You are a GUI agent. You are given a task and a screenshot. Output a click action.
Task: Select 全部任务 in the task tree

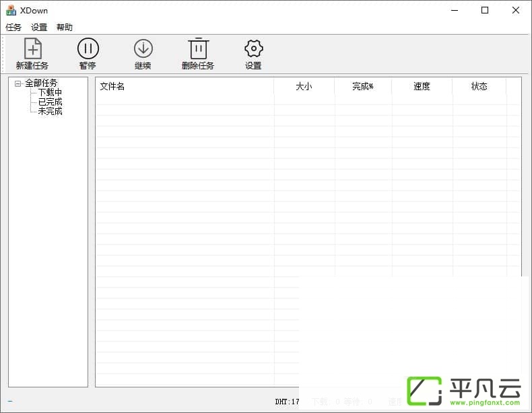(41, 83)
